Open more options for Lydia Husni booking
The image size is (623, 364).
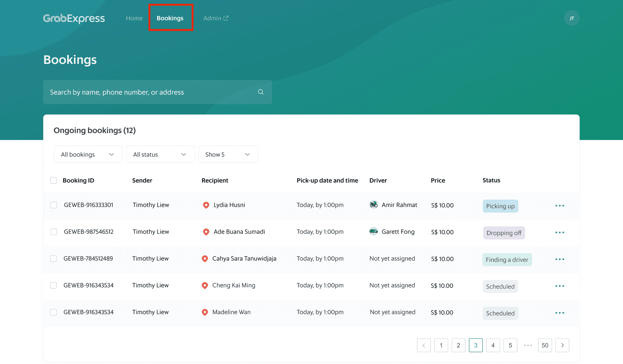pyautogui.click(x=559, y=206)
